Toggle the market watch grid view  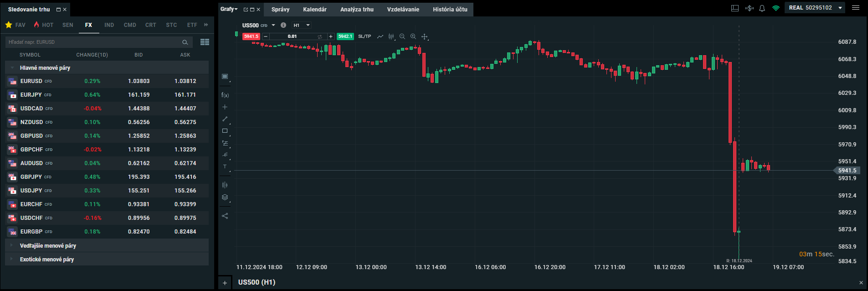(x=205, y=42)
